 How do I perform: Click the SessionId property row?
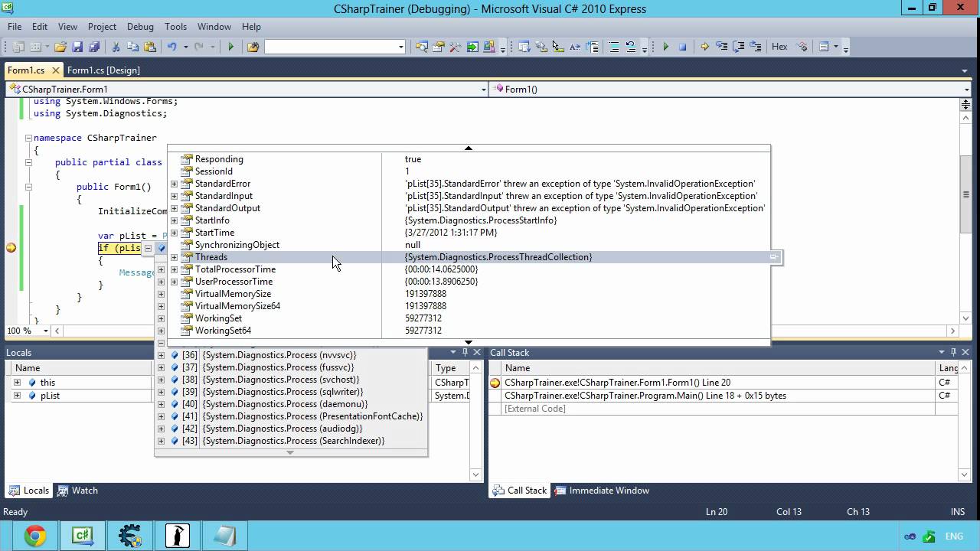[x=469, y=171]
